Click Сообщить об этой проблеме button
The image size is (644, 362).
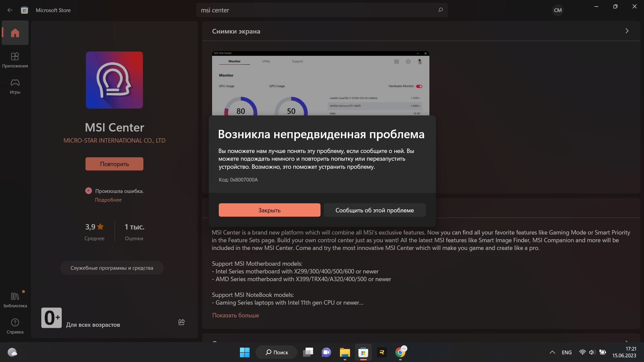point(375,210)
